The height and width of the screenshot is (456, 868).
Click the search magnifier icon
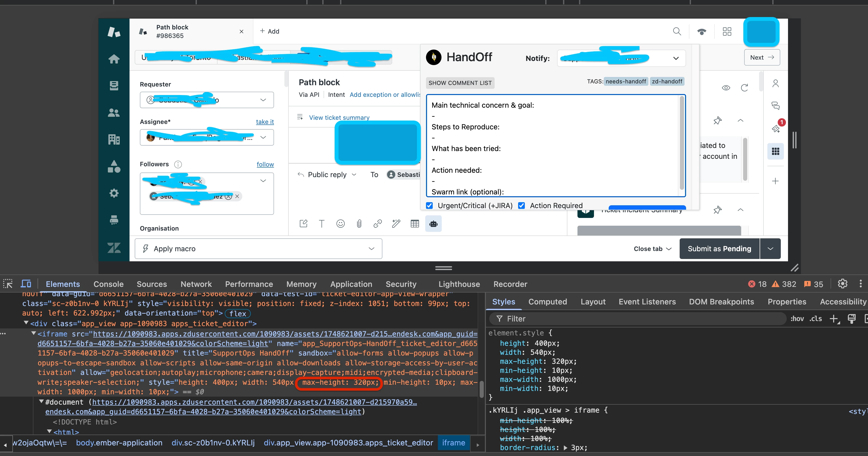tap(677, 31)
